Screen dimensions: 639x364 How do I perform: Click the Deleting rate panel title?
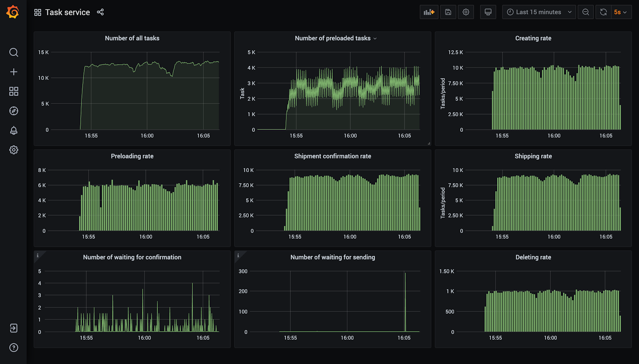coord(533,257)
